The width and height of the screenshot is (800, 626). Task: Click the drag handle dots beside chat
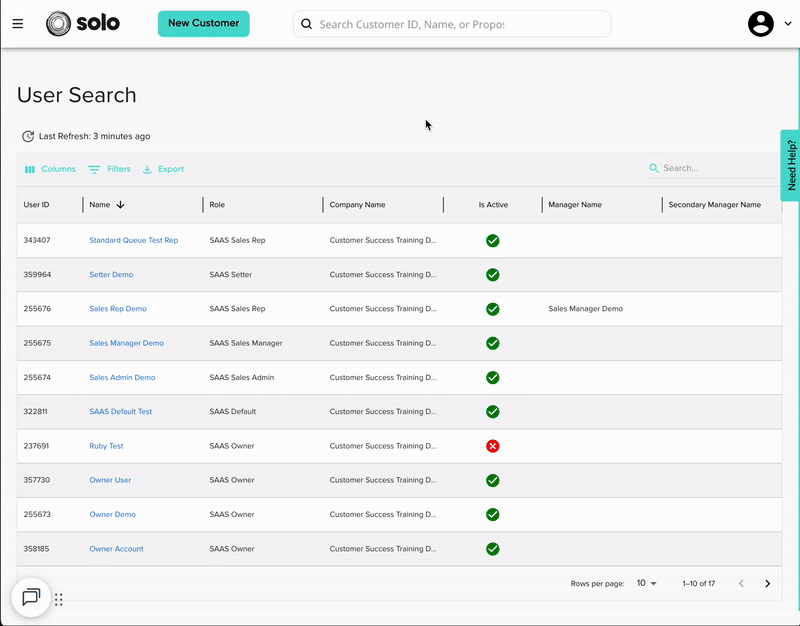click(59, 600)
